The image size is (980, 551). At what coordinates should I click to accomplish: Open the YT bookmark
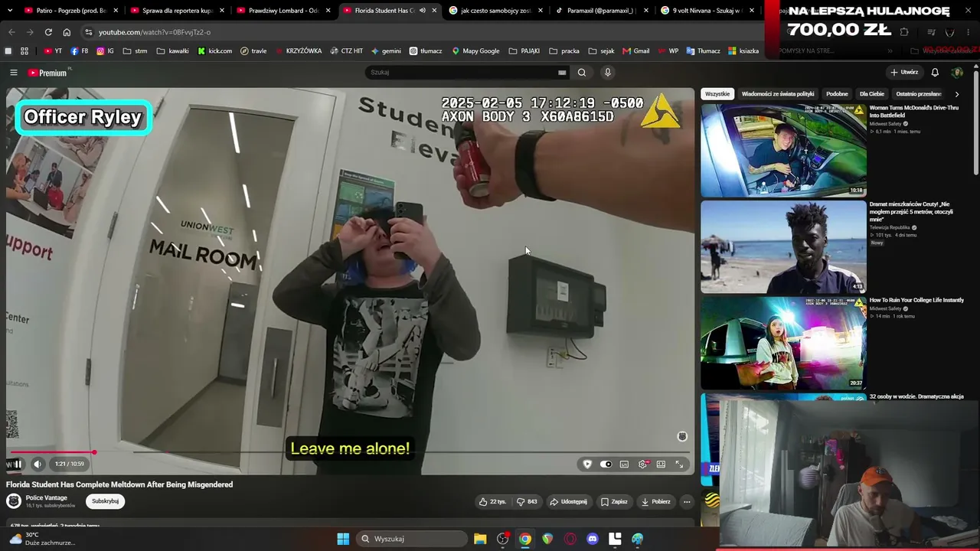point(53,51)
